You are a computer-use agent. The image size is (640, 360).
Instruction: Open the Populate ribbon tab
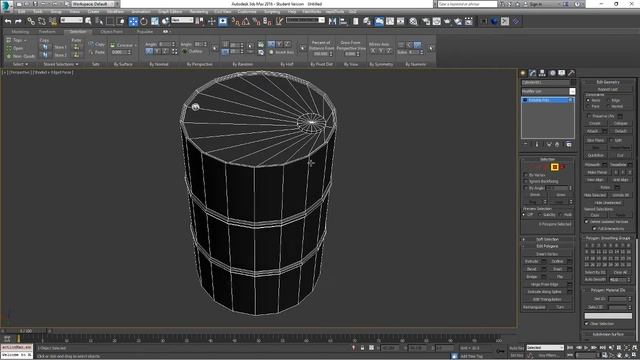coord(144,31)
